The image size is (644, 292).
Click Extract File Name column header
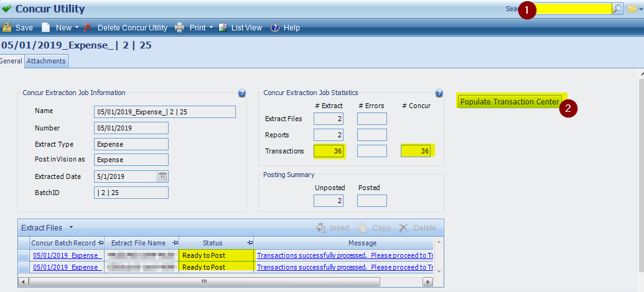point(142,243)
